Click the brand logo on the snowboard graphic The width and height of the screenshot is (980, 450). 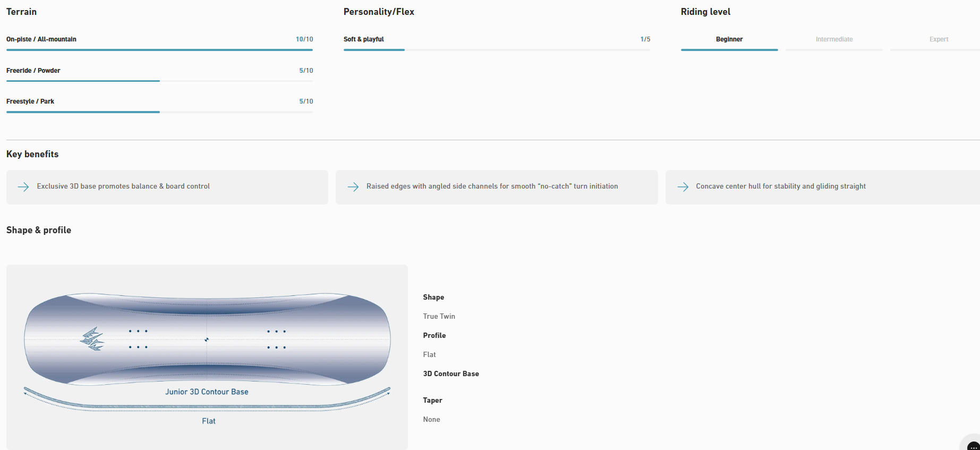[x=92, y=339]
